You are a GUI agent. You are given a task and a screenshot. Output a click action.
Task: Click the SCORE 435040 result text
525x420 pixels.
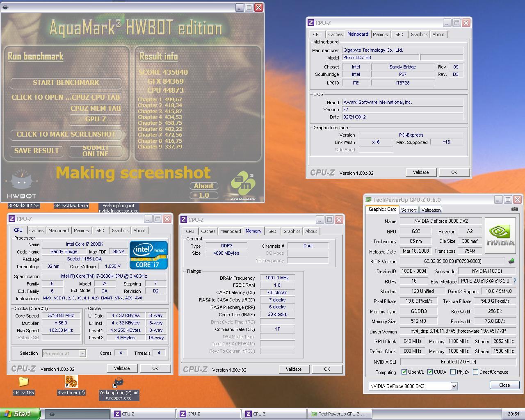point(163,72)
